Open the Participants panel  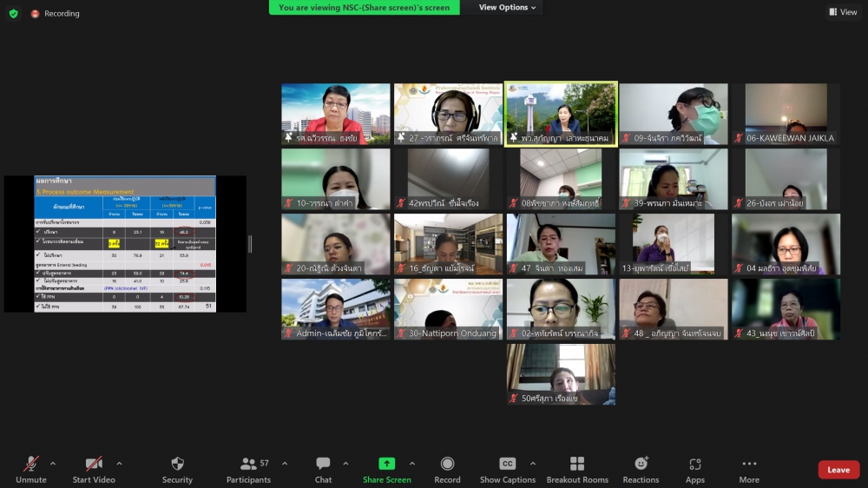pos(249,465)
